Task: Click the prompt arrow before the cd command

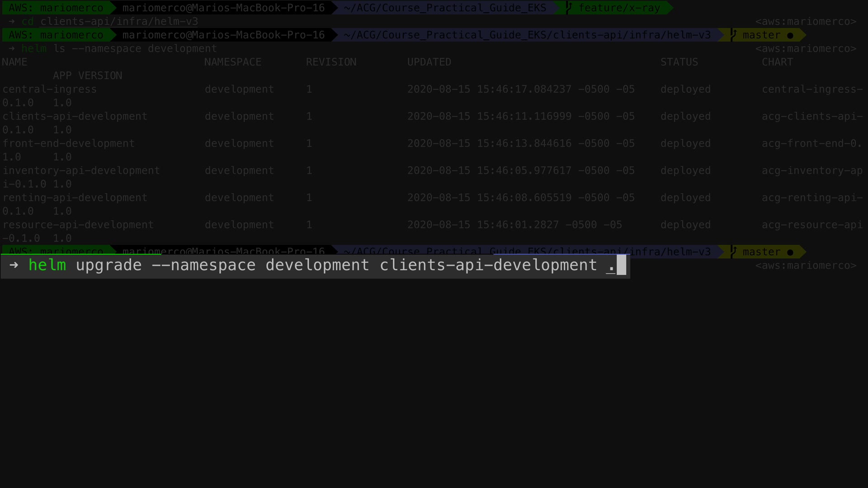Action: 11,21
